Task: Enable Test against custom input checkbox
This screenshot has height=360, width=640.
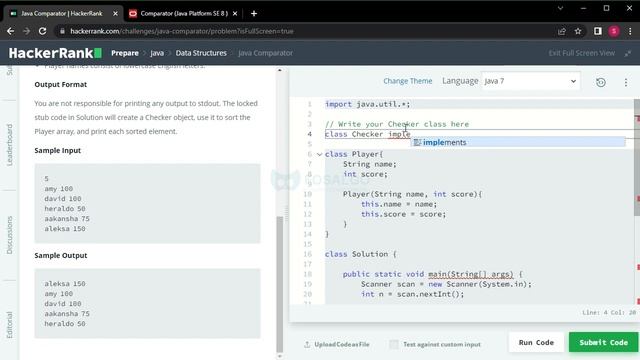Action: click(x=394, y=344)
